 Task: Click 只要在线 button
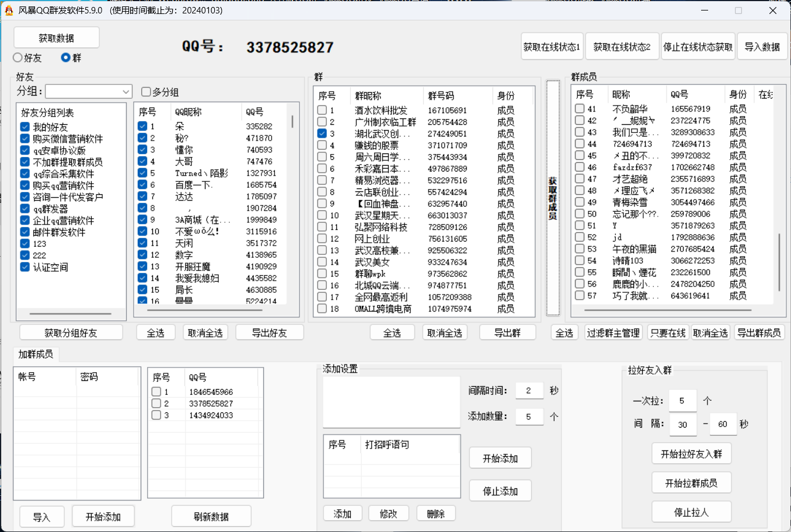[668, 333]
